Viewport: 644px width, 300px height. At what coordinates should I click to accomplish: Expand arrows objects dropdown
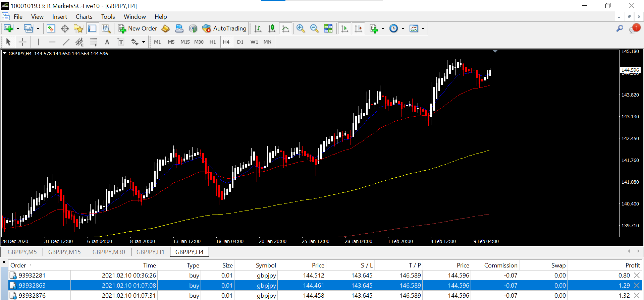[144, 42]
